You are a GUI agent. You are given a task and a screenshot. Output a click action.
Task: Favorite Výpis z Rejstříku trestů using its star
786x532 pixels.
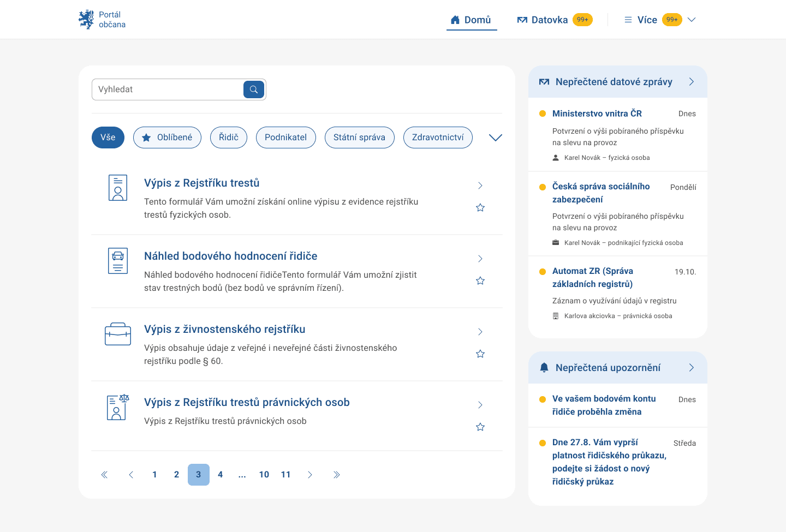tap(480, 207)
